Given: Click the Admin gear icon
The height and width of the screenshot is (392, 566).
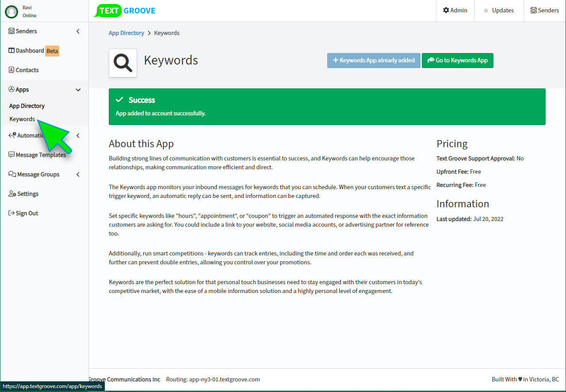Looking at the screenshot, I should [446, 10].
